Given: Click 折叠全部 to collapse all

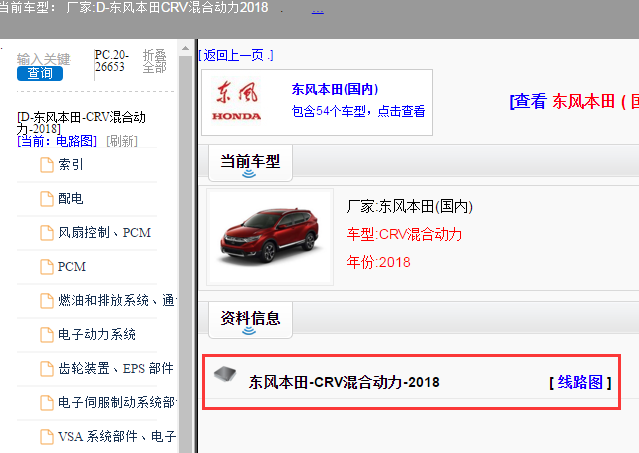Looking at the screenshot, I should click(154, 61).
